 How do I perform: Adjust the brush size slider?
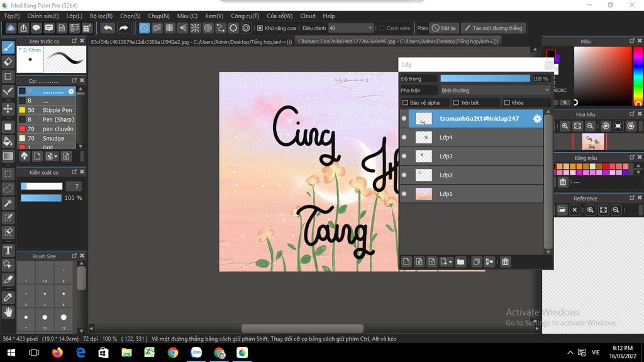(42, 186)
